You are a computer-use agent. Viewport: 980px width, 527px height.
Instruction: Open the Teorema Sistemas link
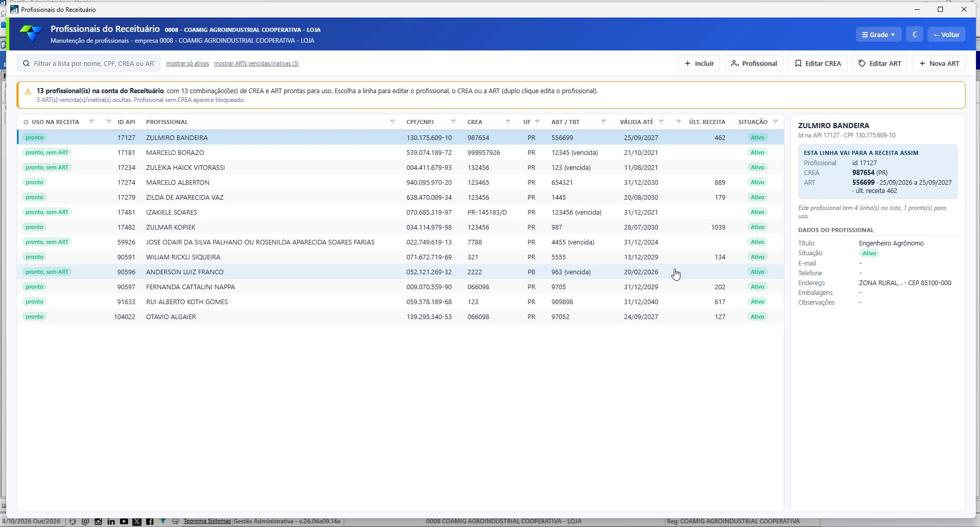207,521
